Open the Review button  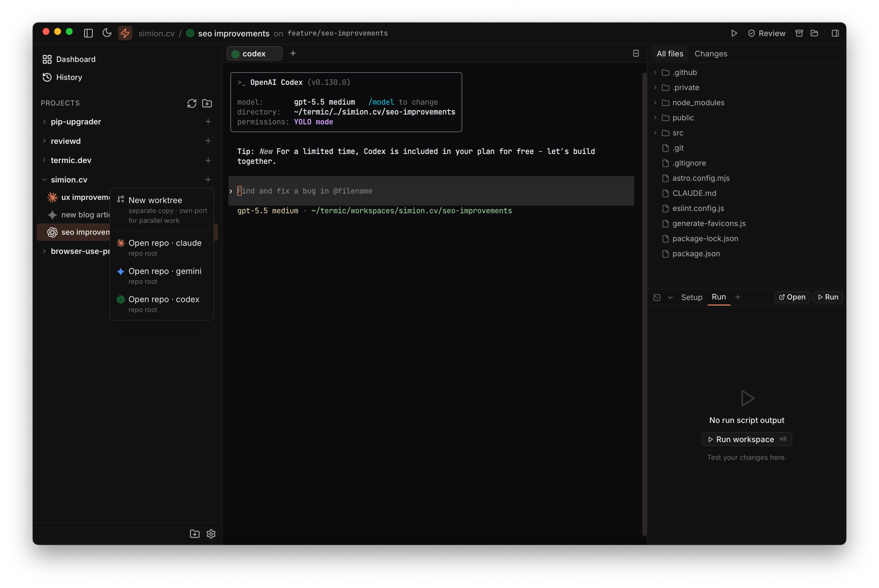[x=766, y=33]
